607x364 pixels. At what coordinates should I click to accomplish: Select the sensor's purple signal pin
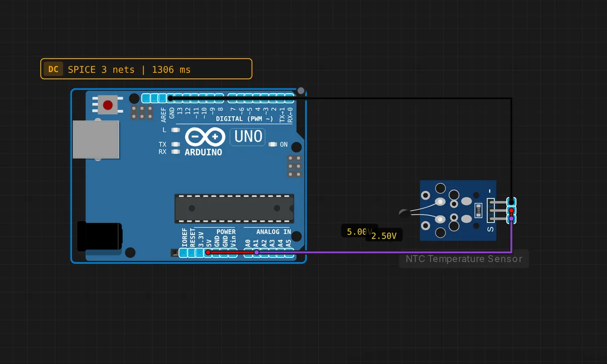(511, 218)
